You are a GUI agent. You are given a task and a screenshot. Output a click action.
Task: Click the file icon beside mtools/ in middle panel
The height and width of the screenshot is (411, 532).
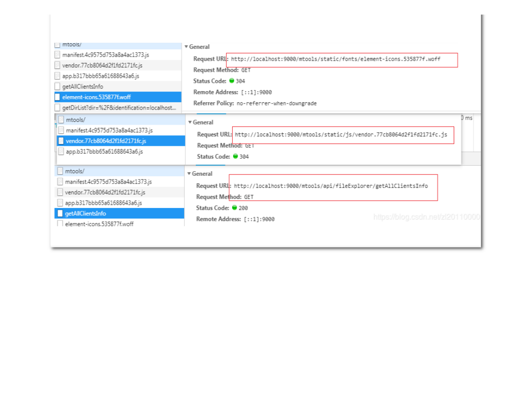[x=61, y=120]
